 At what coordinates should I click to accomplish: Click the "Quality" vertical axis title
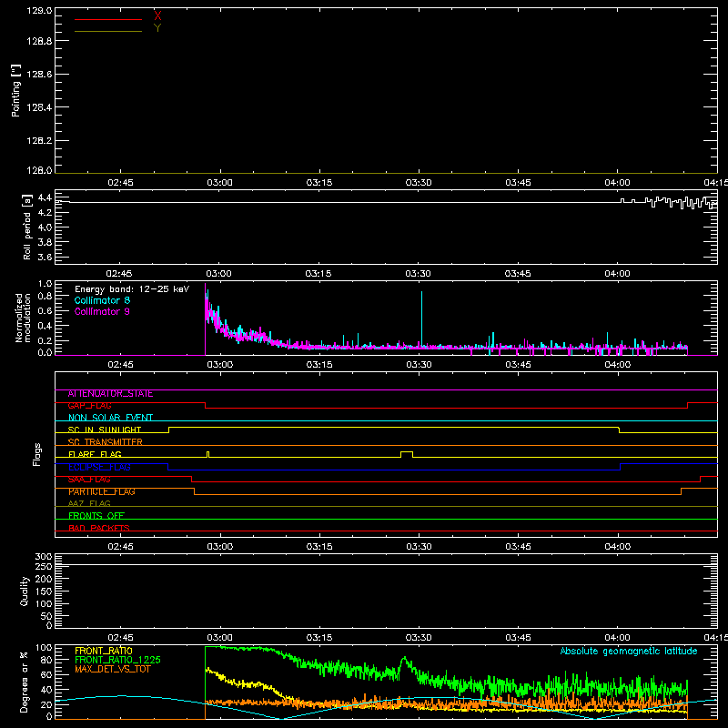click(x=25, y=591)
